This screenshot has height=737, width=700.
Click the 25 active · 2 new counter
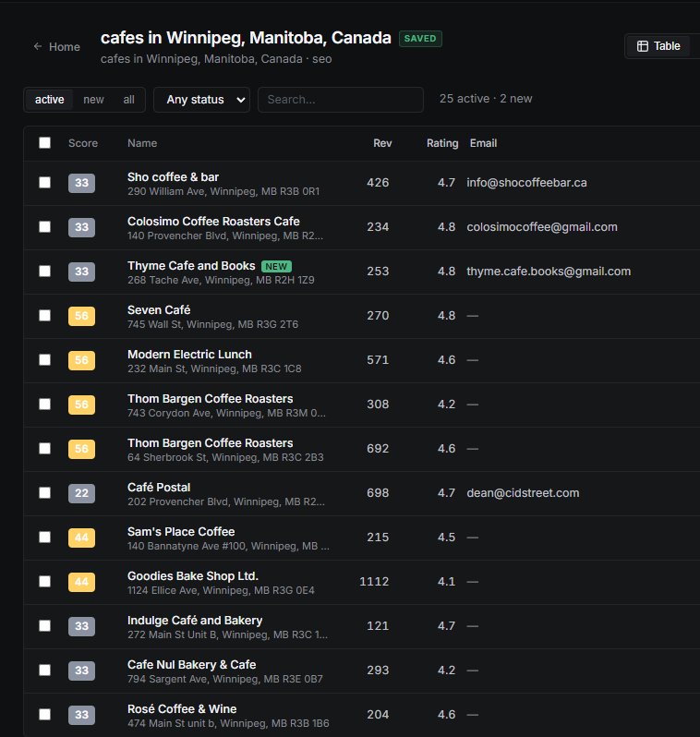pyautogui.click(x=486, y=99)
